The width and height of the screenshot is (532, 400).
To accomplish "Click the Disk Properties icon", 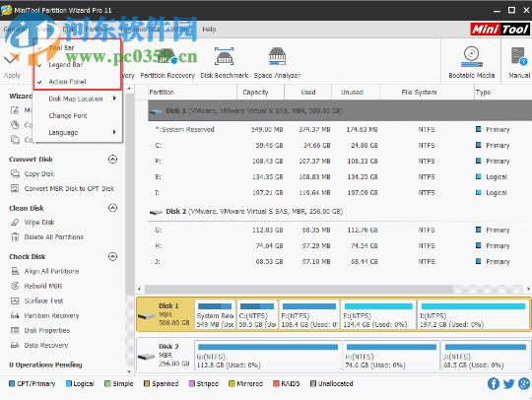I will pyautogui.click(x=15, y=330).
